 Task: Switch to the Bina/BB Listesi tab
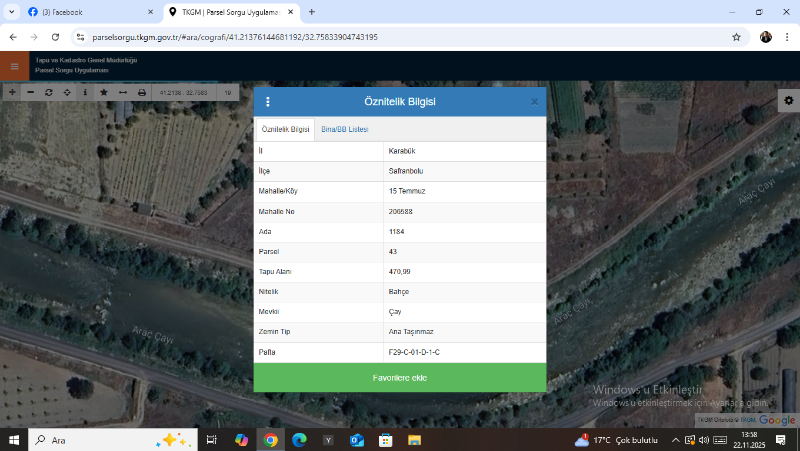(345, 130)
